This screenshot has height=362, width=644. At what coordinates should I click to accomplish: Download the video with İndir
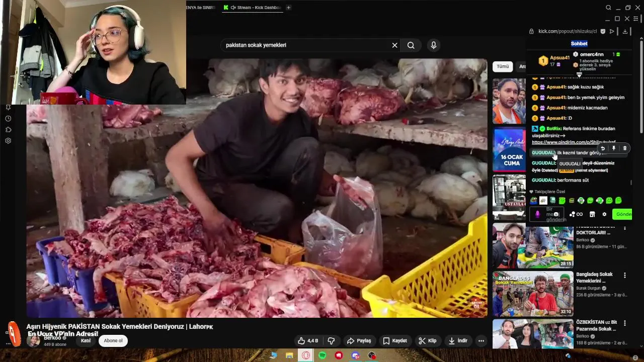click(x=458, y=341)
